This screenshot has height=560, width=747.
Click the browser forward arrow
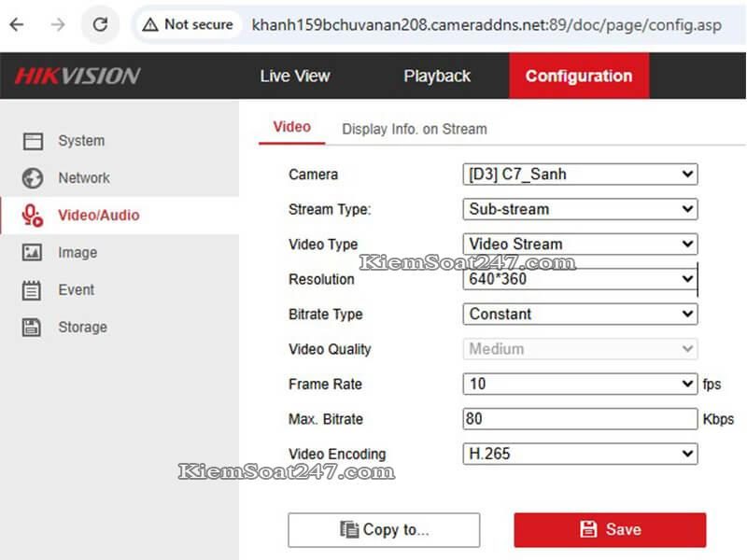click(x=58, y=24)
